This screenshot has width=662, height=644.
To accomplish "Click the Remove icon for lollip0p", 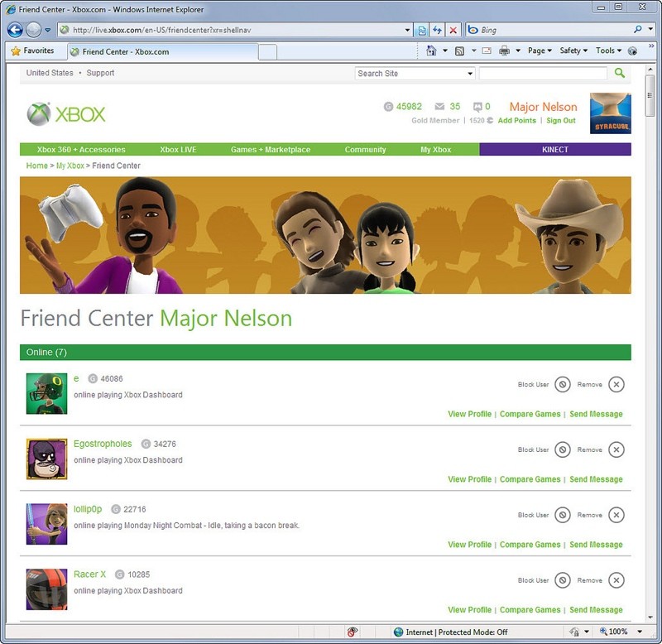I will [x=616, y=515].
